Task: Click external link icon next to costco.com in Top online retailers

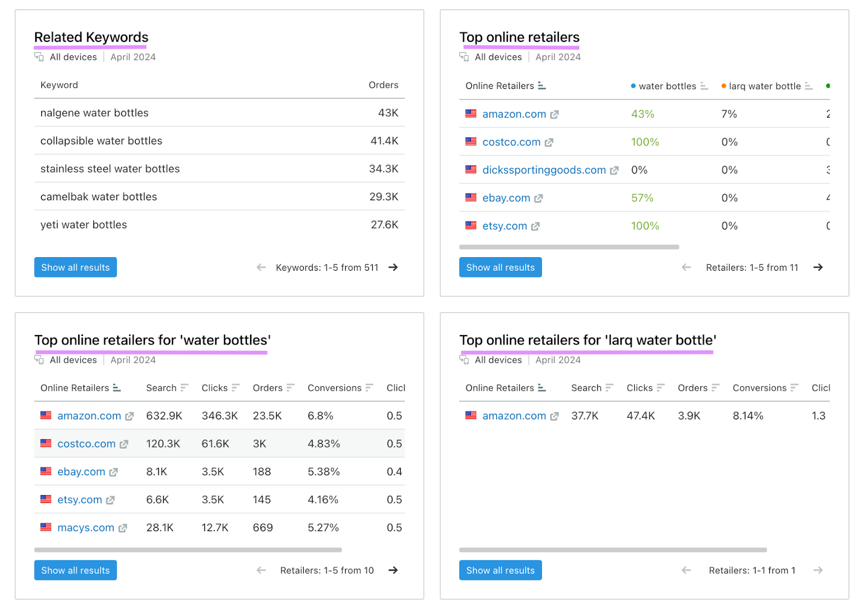Action: 549,143
